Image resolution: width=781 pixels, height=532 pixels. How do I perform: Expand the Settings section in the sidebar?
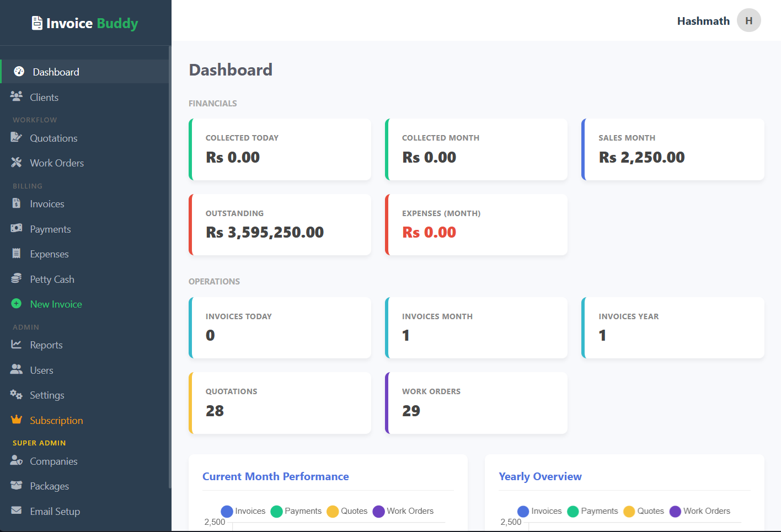46,395
